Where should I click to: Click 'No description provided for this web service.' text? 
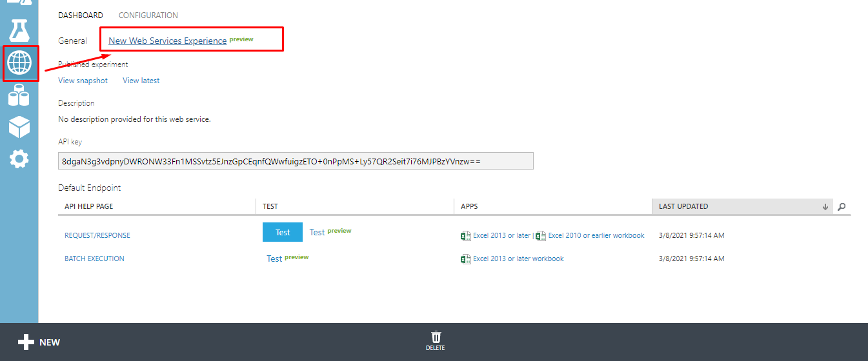click(134, 119)
